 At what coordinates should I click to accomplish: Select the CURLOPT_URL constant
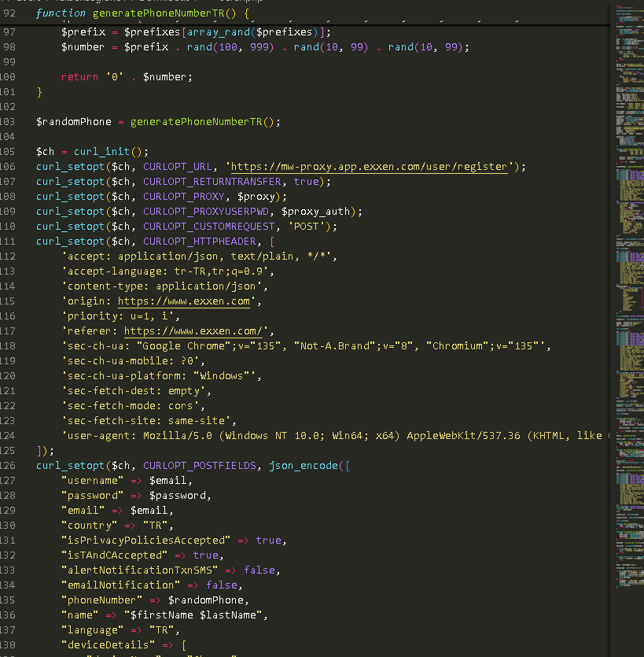click(178, 167)
